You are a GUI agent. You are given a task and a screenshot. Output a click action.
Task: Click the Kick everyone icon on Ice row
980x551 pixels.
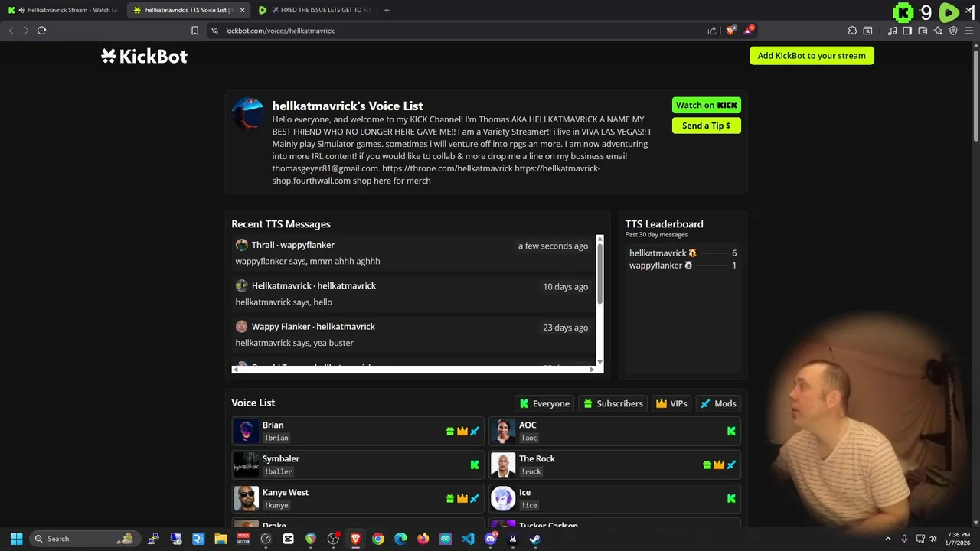(731, 498)
